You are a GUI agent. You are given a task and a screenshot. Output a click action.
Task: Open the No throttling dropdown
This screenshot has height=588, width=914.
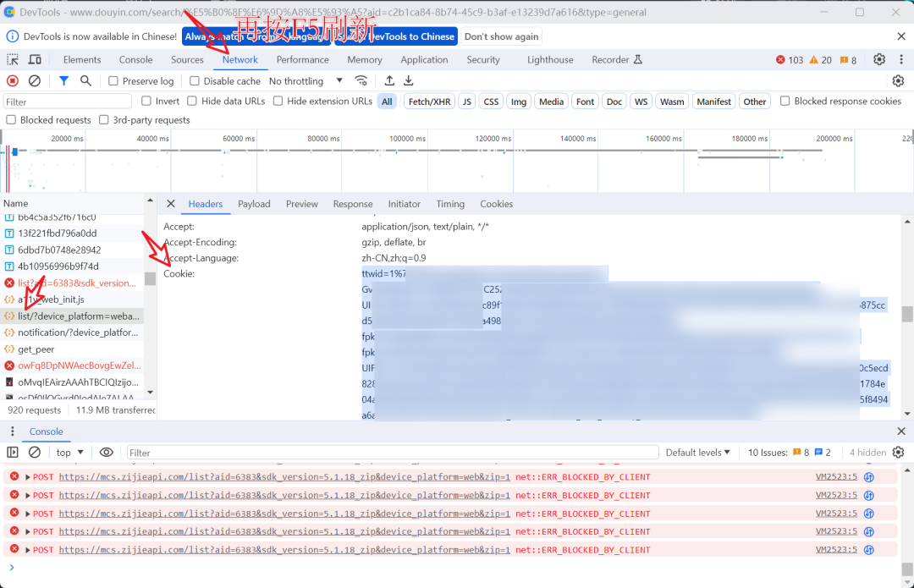click(306, 81)
